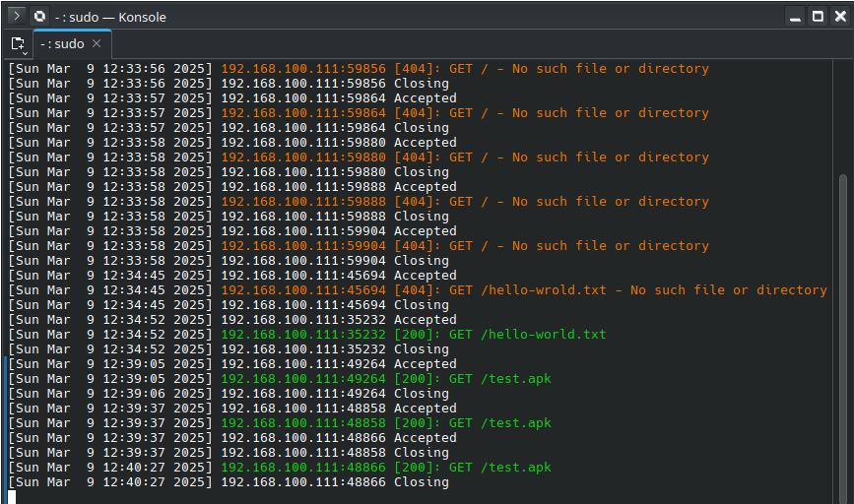This screenshot has height=504, width=854.
Task: Click the '192.168.100.111:59864 Accepted' line
Action: tap(232, 98)
